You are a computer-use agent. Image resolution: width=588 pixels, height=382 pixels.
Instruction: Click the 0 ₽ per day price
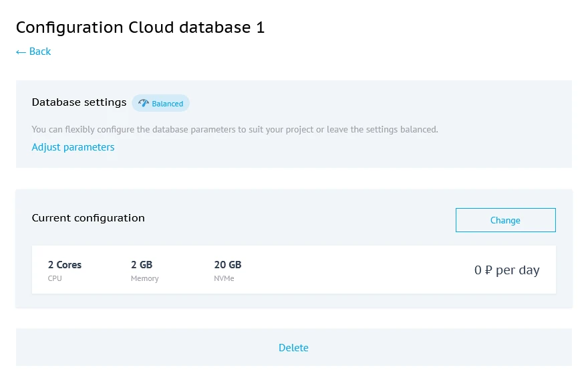506,270
